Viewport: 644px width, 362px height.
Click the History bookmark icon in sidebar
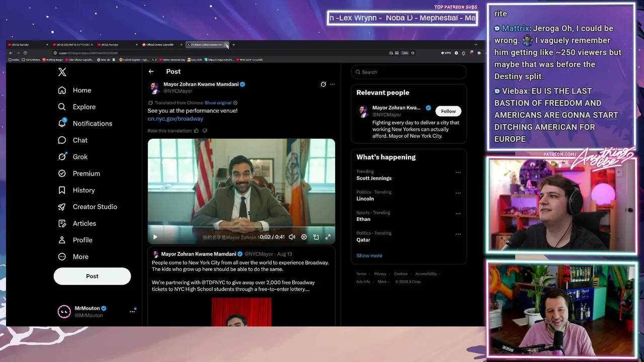62,190
